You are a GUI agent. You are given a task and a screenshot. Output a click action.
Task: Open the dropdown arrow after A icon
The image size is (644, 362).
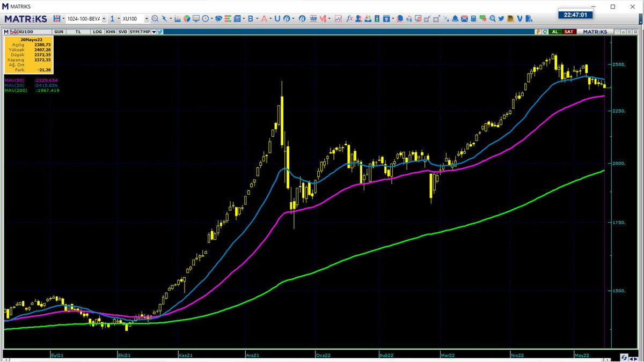pos(270,19)
